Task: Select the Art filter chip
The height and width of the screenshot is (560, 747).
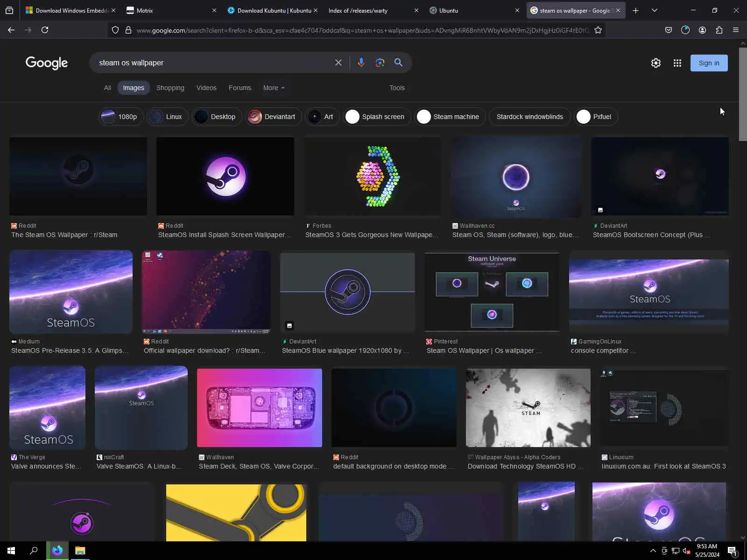Action: [322, 117]
